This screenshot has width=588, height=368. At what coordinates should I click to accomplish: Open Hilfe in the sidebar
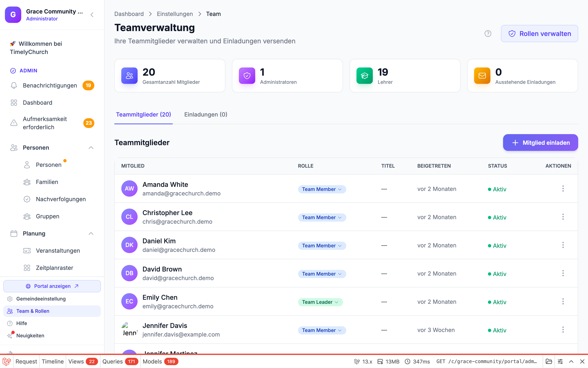coord(52,323)
